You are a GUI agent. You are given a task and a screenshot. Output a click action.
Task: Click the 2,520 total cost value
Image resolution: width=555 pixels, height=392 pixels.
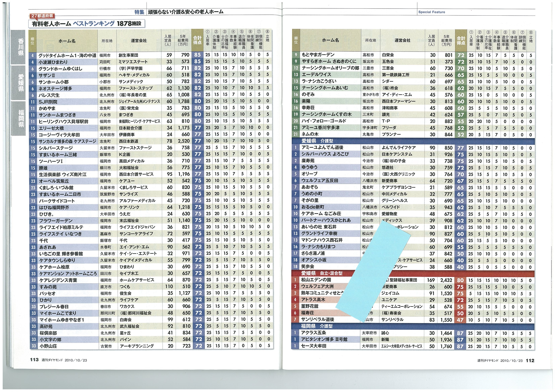coord(184,141)
